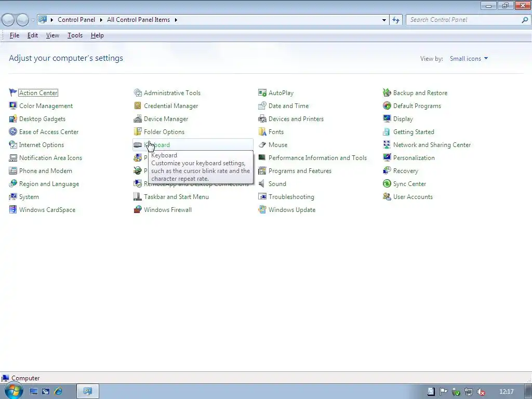Click the Fonts folder icon
The height and width of the screenshot is (399, 532).
pyautogui.click(x=262, y=131)
